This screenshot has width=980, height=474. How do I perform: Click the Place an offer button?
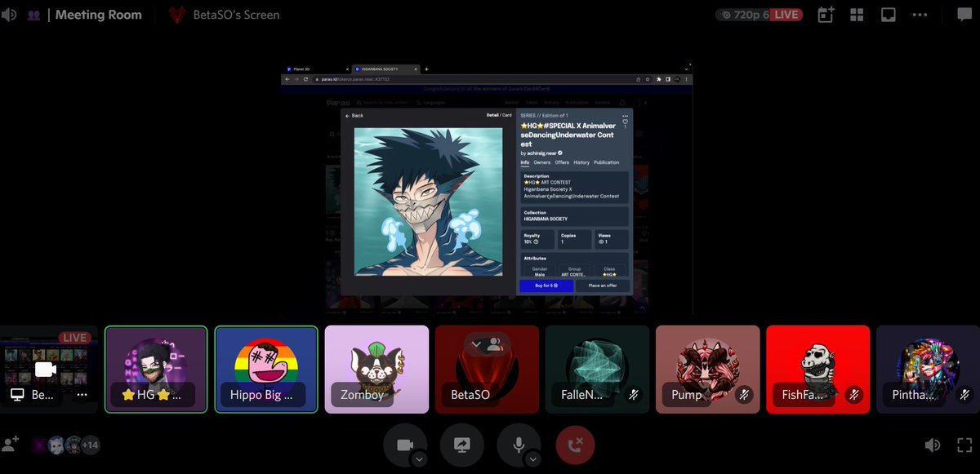pos(602,286)
